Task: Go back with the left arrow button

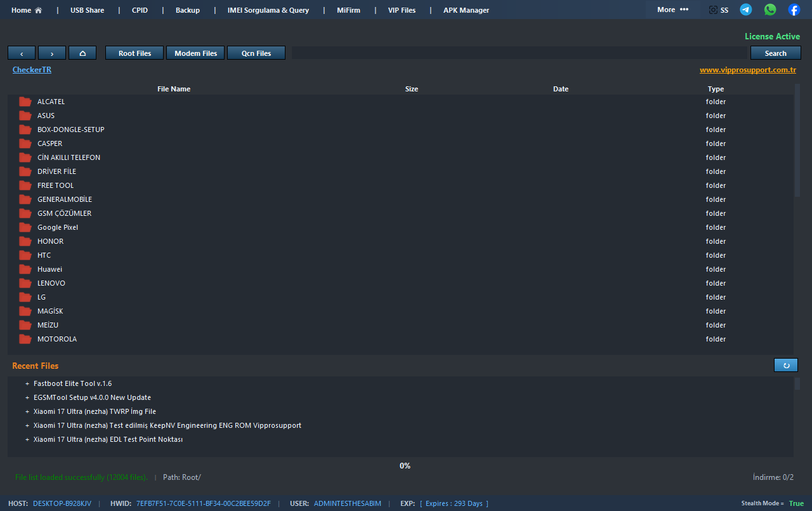Action: coord(22,53)
